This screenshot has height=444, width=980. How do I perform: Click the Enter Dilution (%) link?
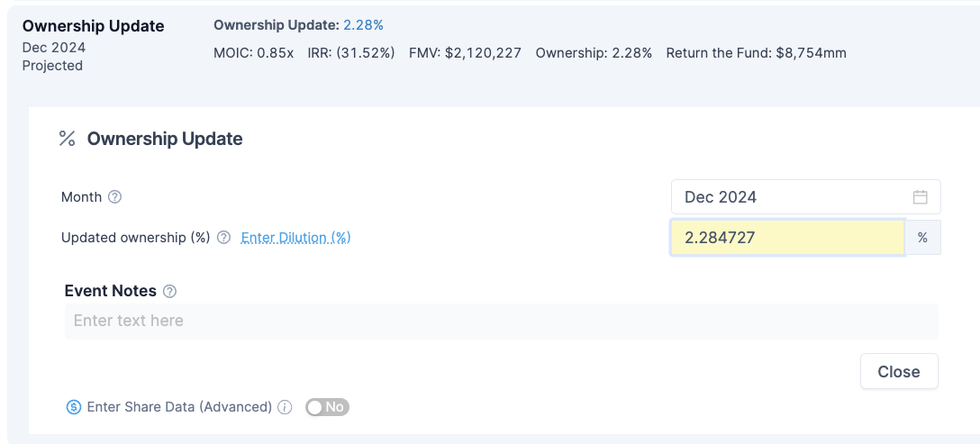[x=295, y=238]
